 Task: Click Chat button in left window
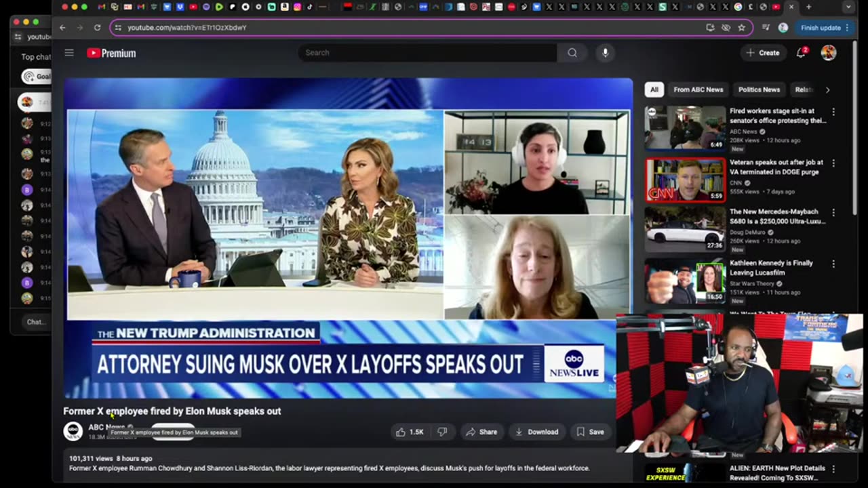tap(35, 322)
